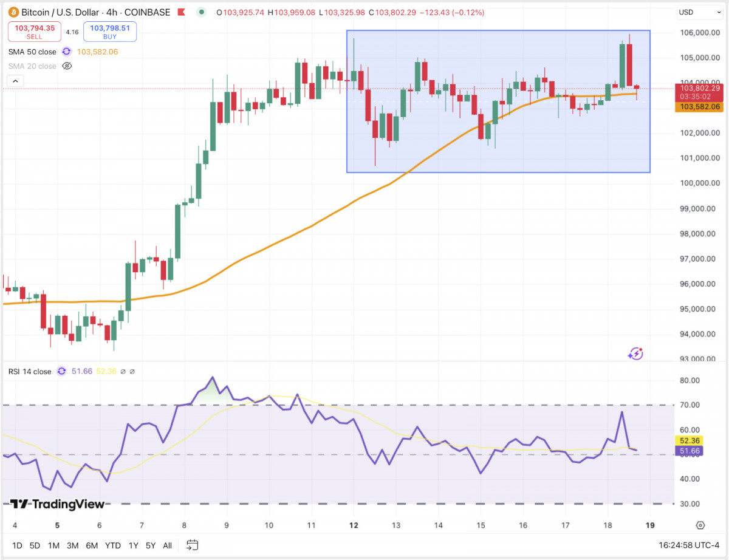729x560 pixels.
Task: Open the go-to-date calendar icon
Action: (192, 545)
